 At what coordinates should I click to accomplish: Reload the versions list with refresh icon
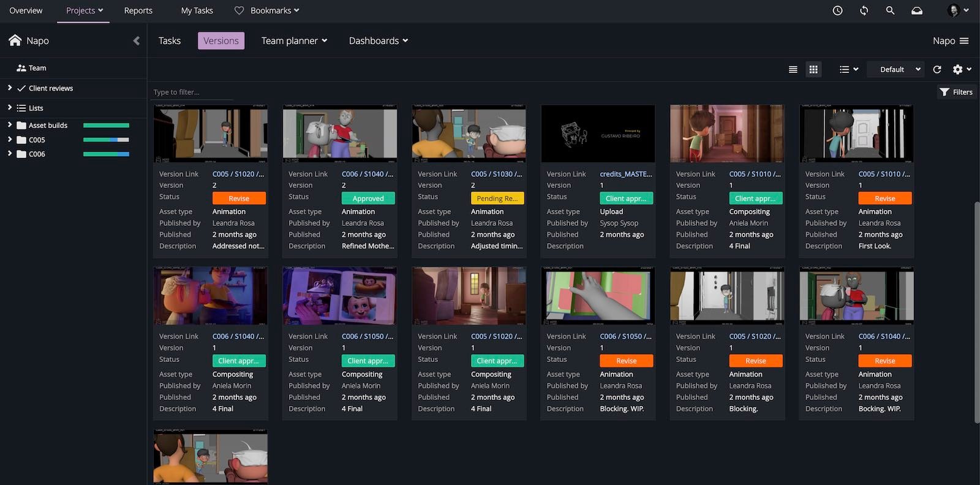937,69
